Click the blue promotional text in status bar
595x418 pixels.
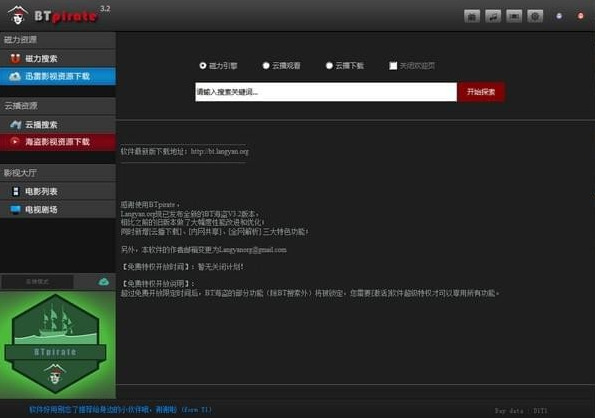pos(120,410)
